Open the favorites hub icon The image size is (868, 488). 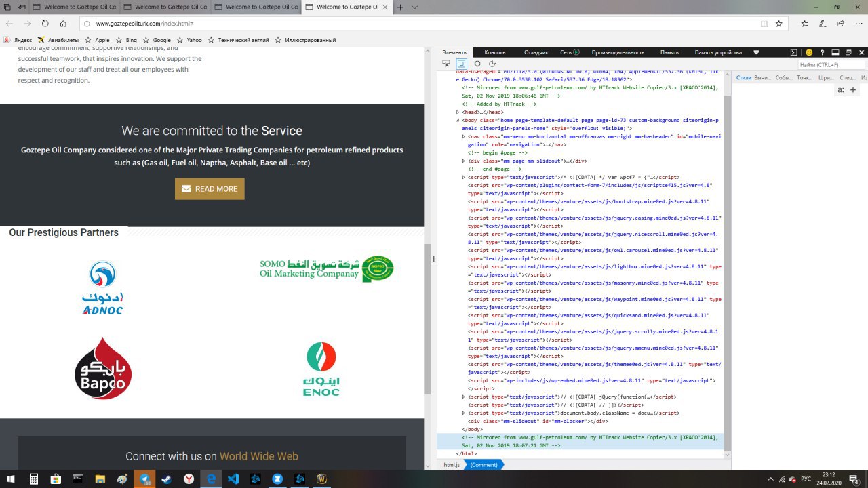click(805, 23)
